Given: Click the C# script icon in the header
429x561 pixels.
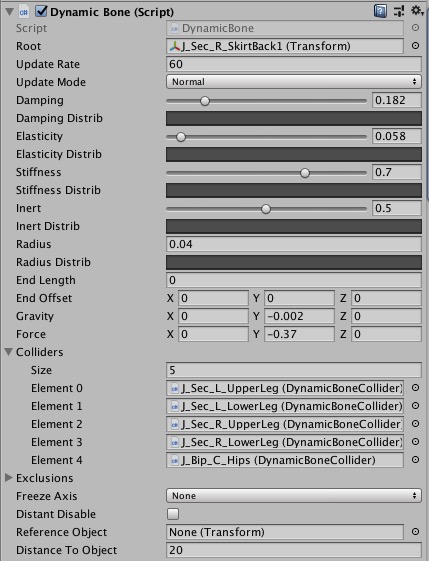Looking at the screenshot, I should [x=24, y=12].
